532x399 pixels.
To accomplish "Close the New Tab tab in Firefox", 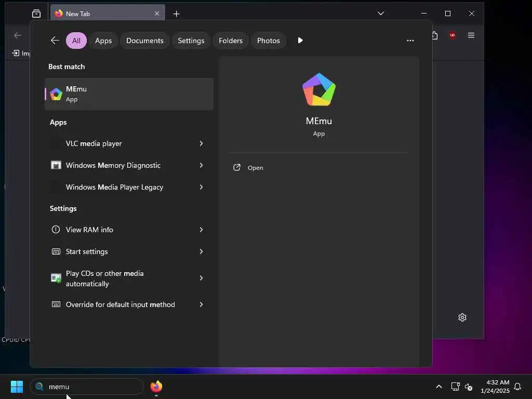I will (157, 14).
